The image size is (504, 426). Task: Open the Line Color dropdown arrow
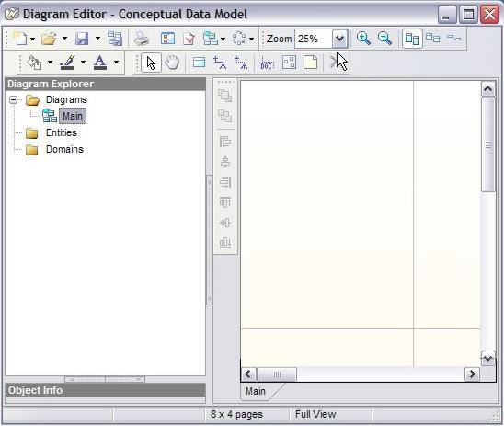pos(83,62)
